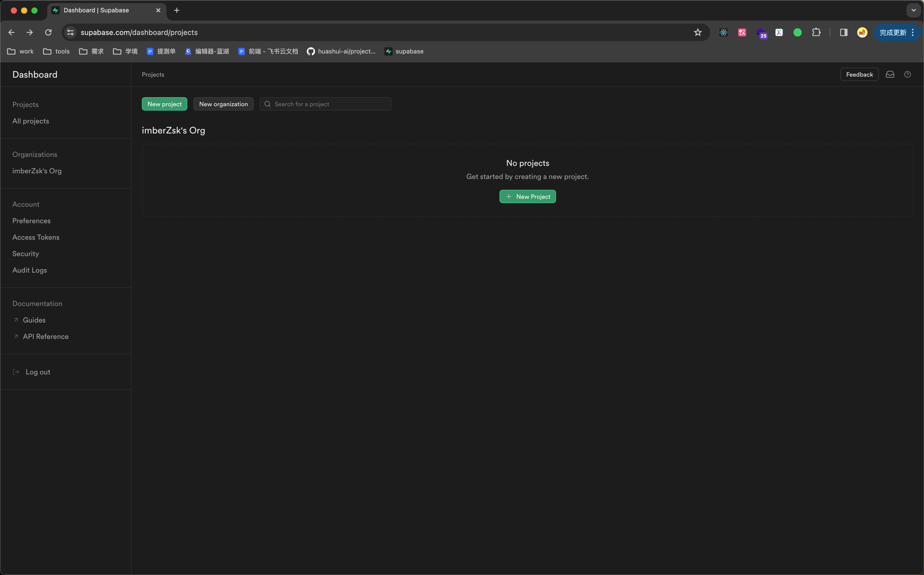This screenshot has width=924, height=575.
Task: Open Access Tokens in the sidebar
Action: (x=36, y=237)
